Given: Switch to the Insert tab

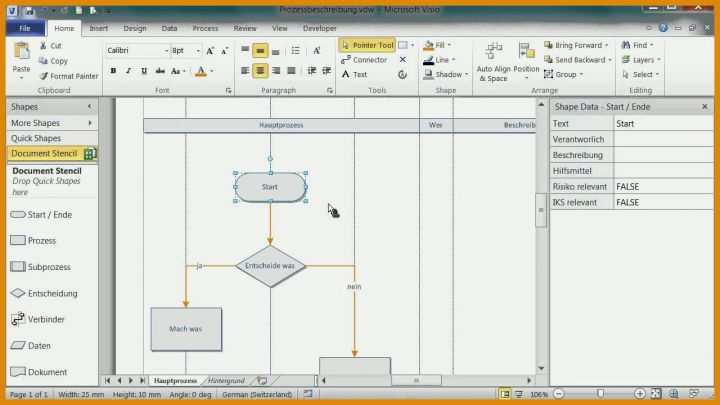Looking at the screenshot, I should coord(98,28).
